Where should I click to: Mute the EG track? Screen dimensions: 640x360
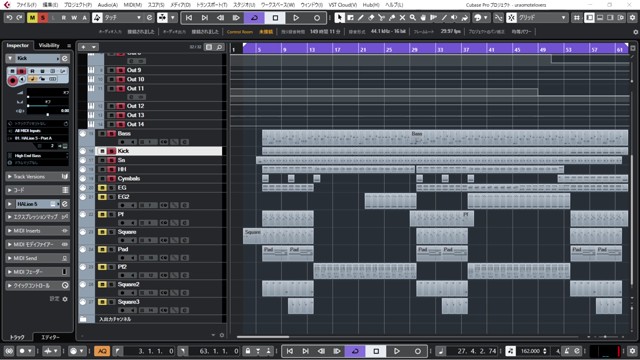pos(102,188)
